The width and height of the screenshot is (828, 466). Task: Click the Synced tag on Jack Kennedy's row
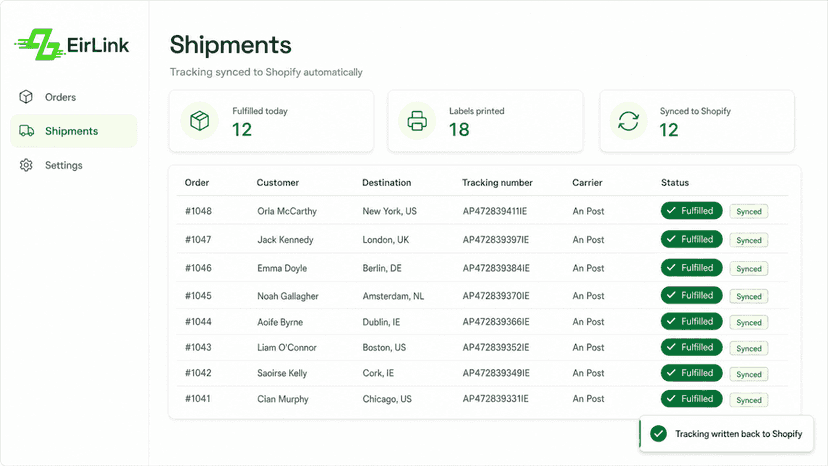coord(749,240)
